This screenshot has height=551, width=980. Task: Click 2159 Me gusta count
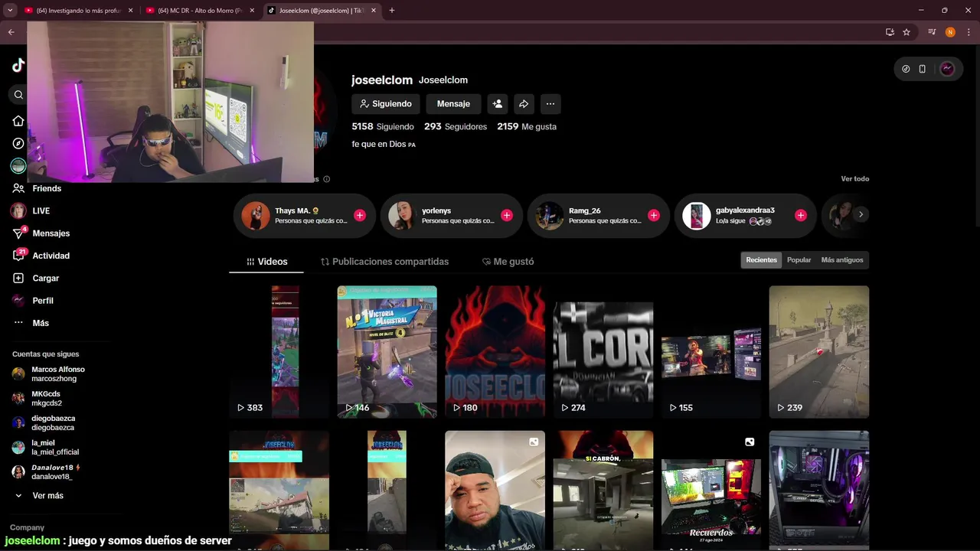pyautogui.click(x=527, y=126)
